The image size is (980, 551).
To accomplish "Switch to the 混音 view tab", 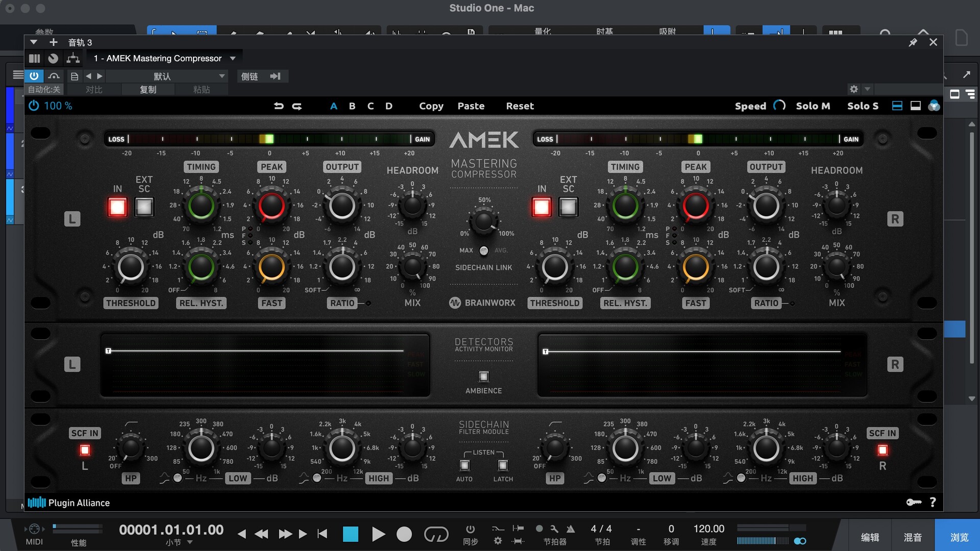I will pos(913,537).
